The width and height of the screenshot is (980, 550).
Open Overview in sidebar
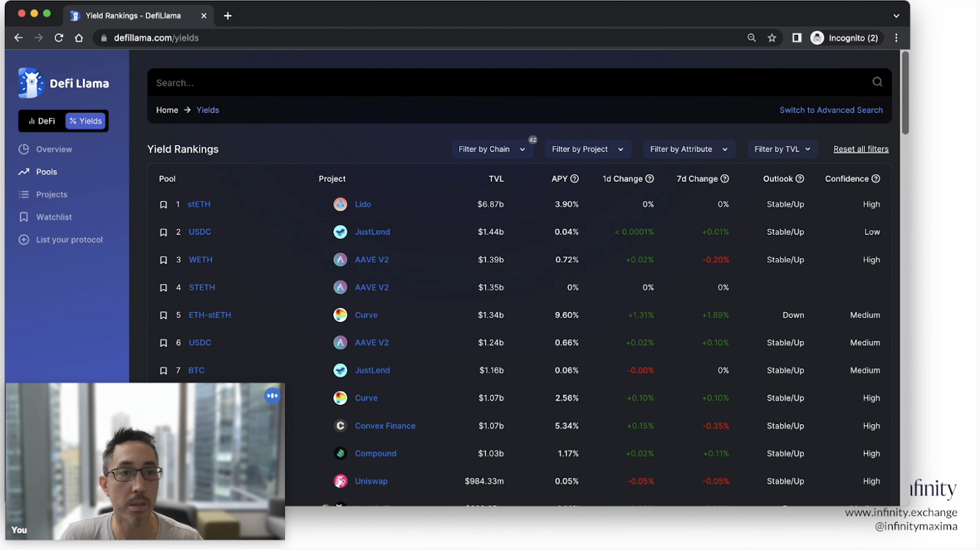pyautogui.click(x=45, y=150)
